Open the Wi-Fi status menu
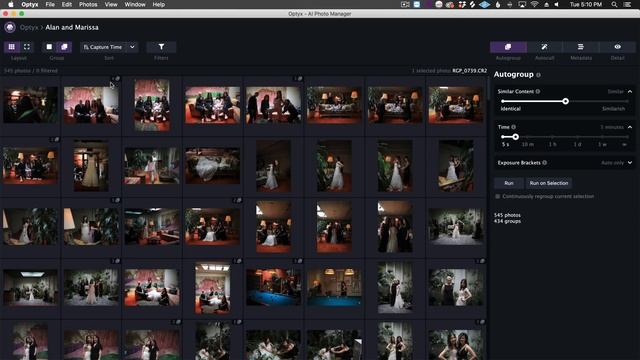Image resolution: width=640 pixels, height=360 pixels. coord(534,4)
